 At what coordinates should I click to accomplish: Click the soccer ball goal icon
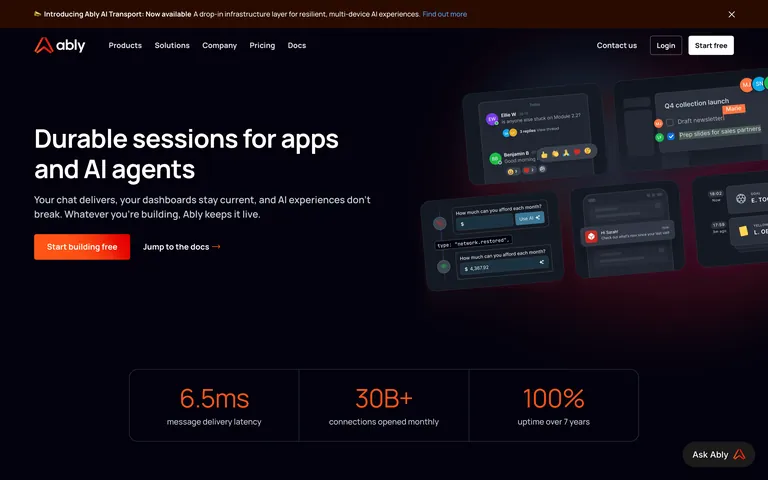pyautogui.click(x=741, y=198)
